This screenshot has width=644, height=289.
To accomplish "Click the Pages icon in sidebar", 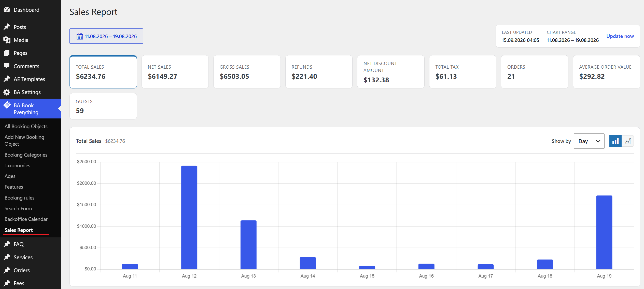I will [x=7, y=53].
